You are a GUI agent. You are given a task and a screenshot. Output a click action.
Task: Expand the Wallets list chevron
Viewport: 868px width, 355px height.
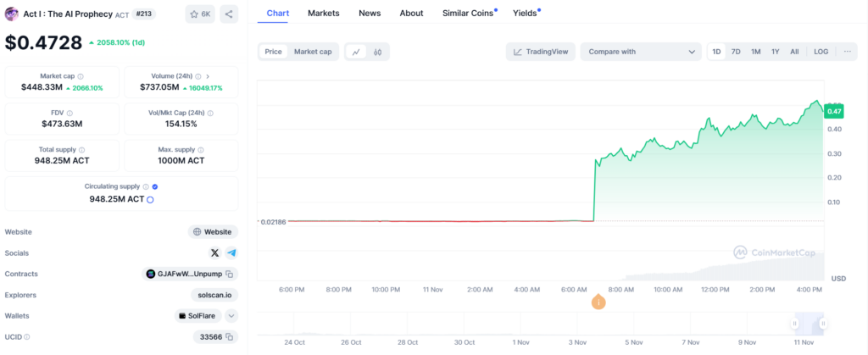pos(231,316)
